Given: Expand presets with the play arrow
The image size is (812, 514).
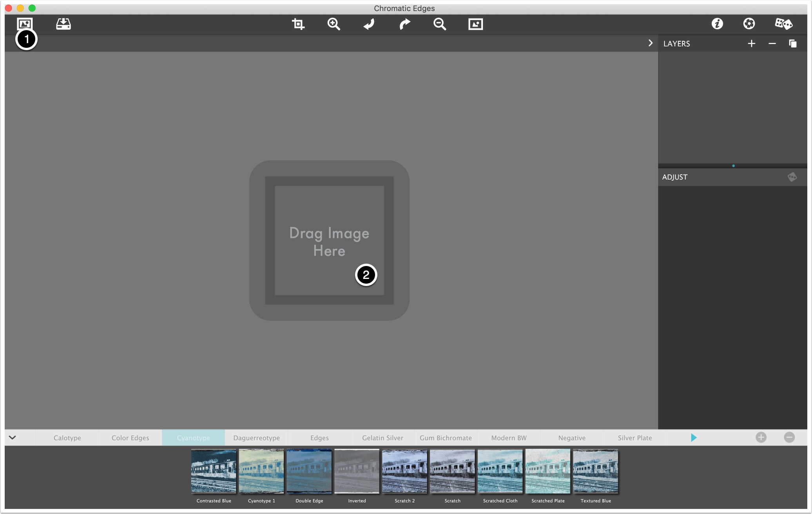Looking at the screenshot, I should [694, 438].
